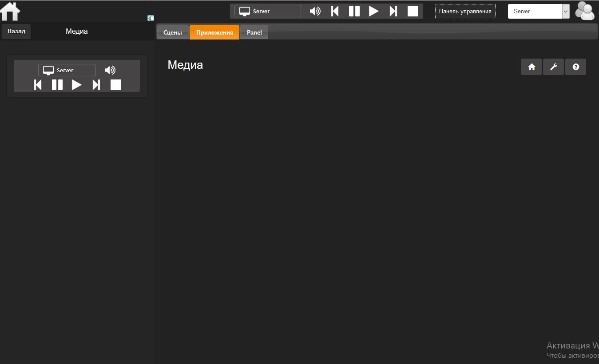Select the Приложения tab
599x364 pixels.
click(214, 32)
